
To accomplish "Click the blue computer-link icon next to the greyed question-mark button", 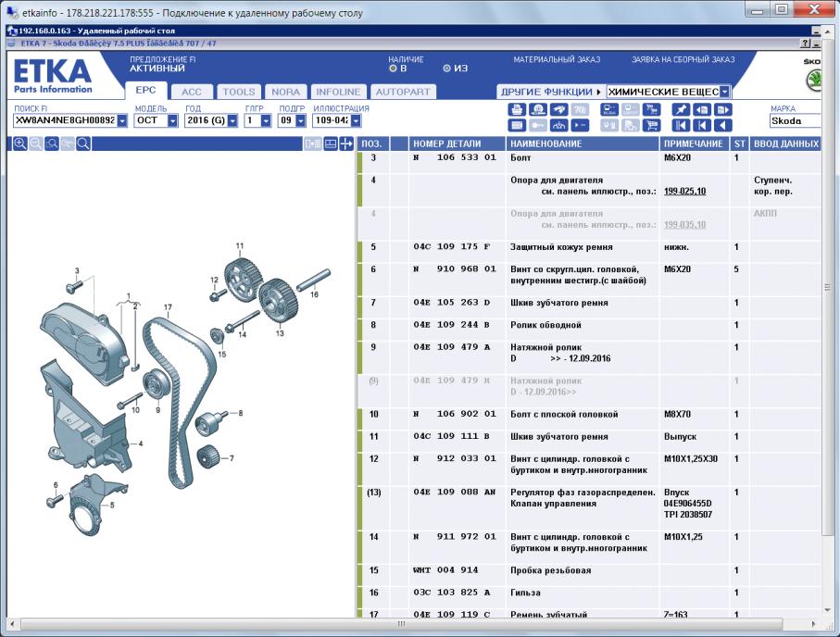I will [x=609, y=109].
